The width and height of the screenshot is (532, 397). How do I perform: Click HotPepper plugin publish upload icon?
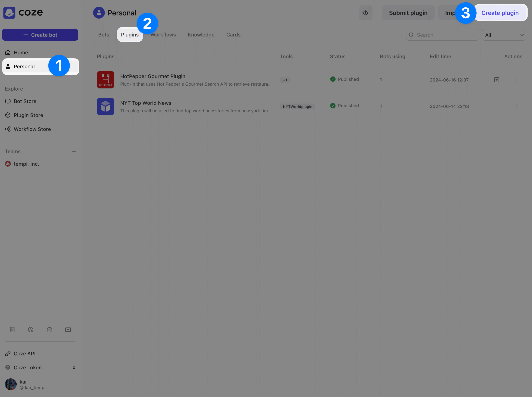[496, 80]
